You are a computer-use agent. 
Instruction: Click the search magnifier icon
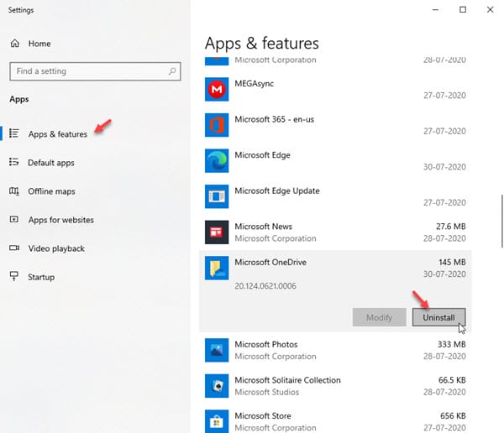(x=172, y=71)
